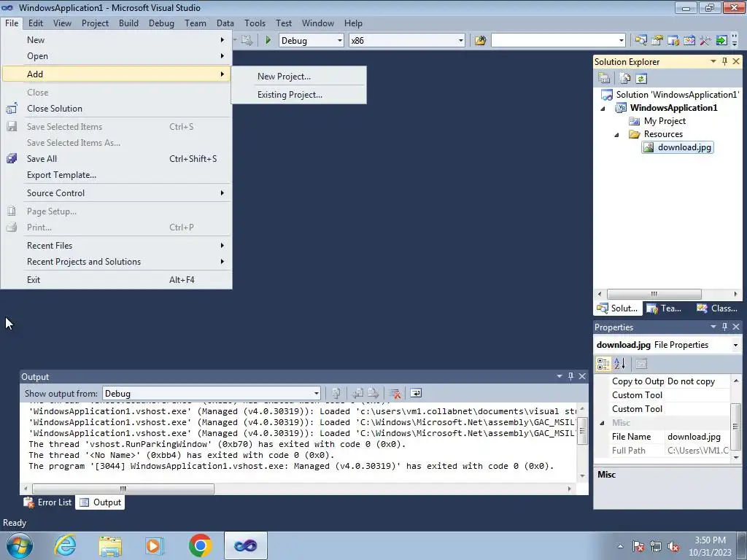Open the Debug menu in menu bar
747x560 pixels.
[161, 23]
